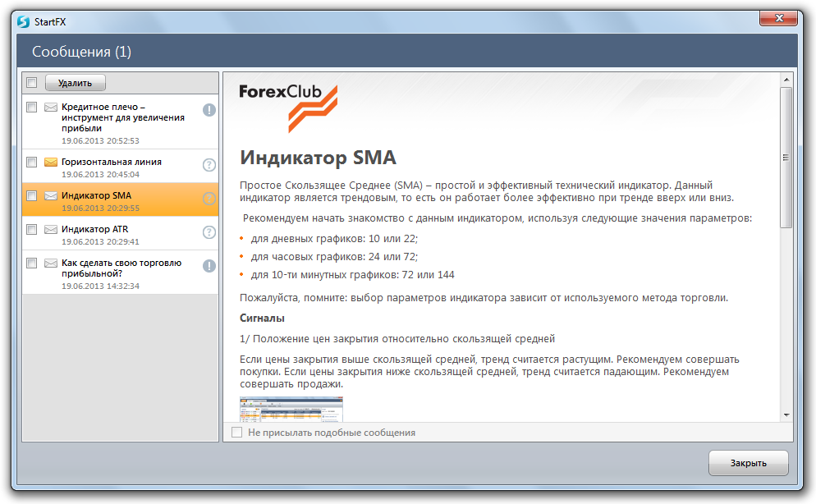
Task: Click the scroll down arrow in message pane
Action: pos(786,415)
